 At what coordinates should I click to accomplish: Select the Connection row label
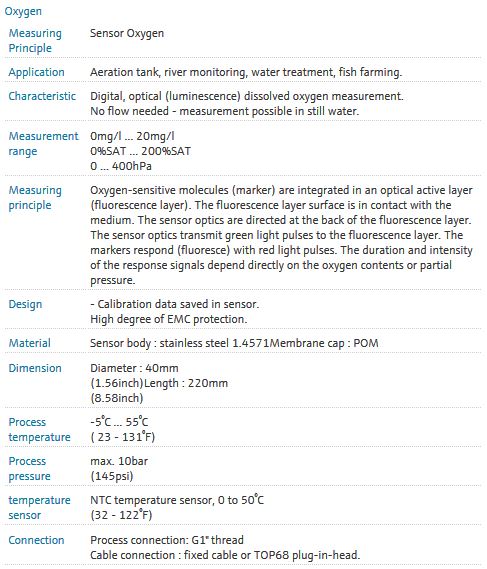click(36, 540)
